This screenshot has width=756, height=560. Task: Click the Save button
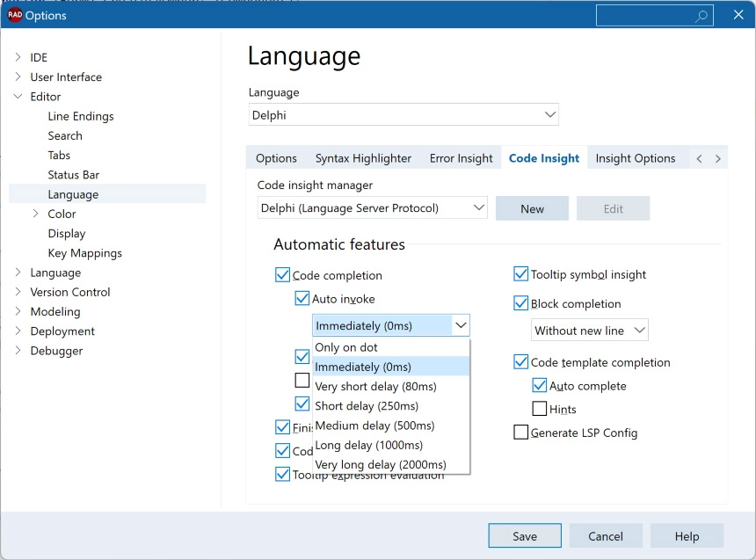point(525,536)
